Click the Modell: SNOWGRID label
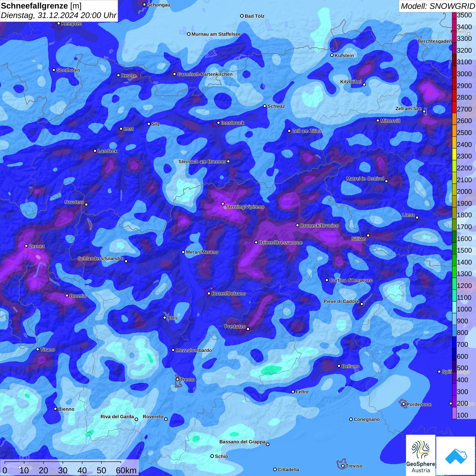 [x=438, y=6]
